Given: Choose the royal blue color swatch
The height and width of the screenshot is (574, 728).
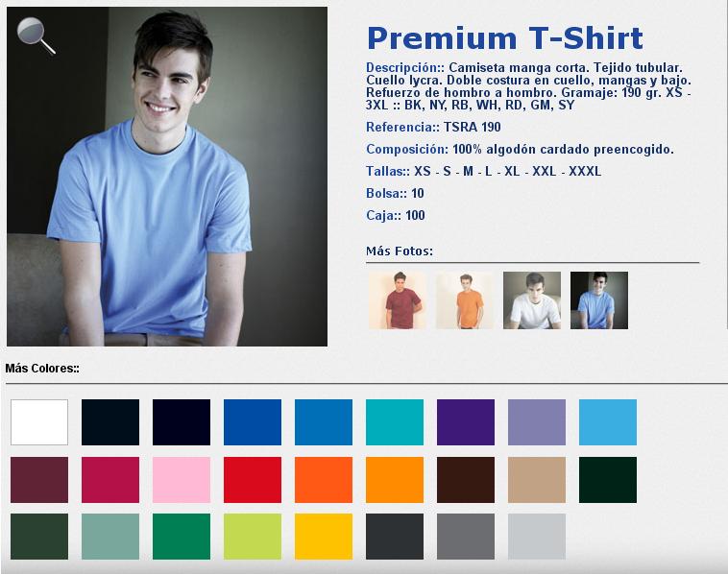Looking at the screenshot, I should point(253,422).
